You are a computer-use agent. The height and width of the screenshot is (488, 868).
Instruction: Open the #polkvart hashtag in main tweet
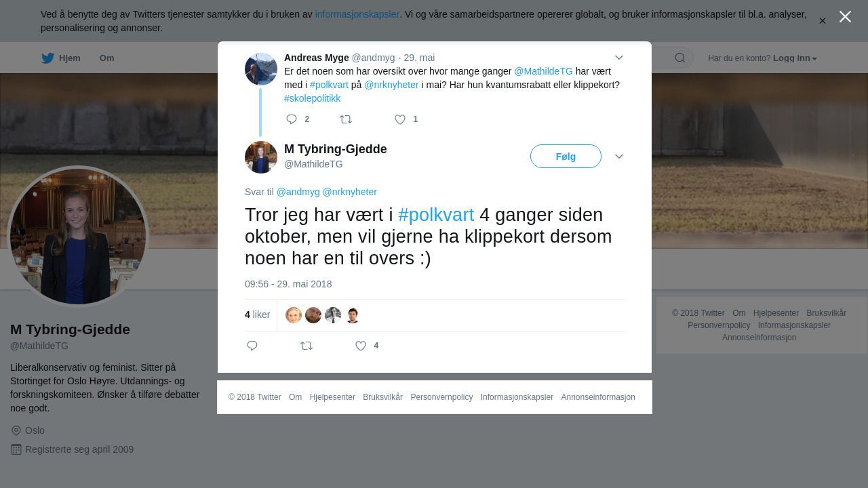[x=436, y=215]
